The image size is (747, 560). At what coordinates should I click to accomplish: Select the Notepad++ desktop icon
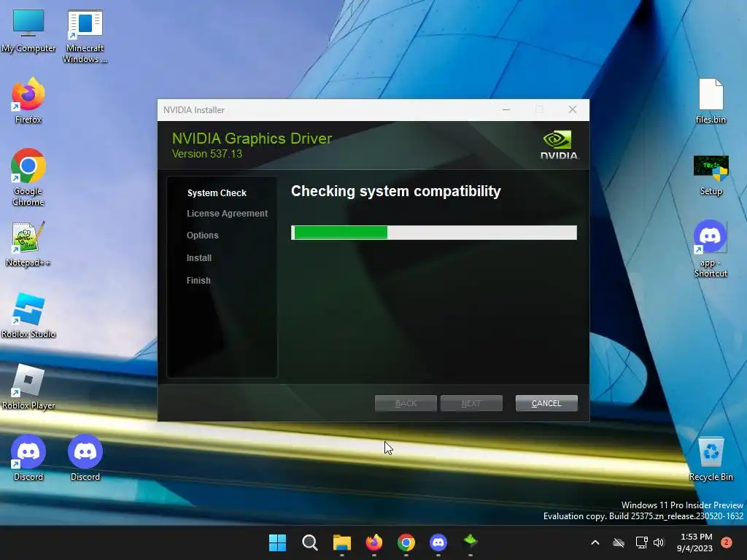pyautogui.click(x=28, y=244)
